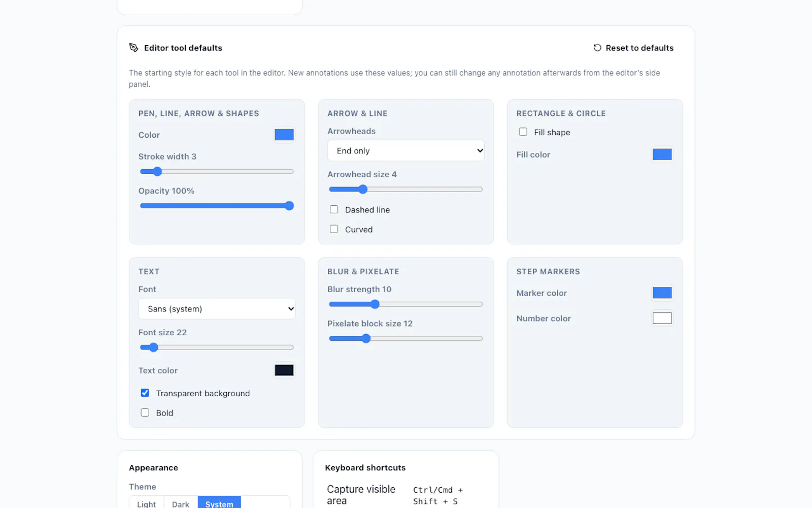Open the Number color swatch

pos(662,318)
